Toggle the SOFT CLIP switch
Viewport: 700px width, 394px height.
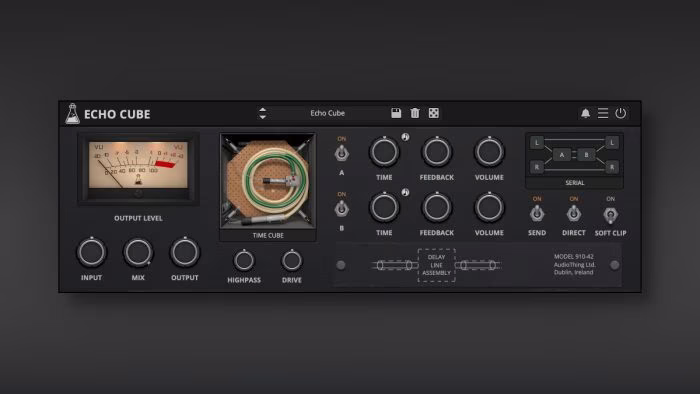coord(610,215)
